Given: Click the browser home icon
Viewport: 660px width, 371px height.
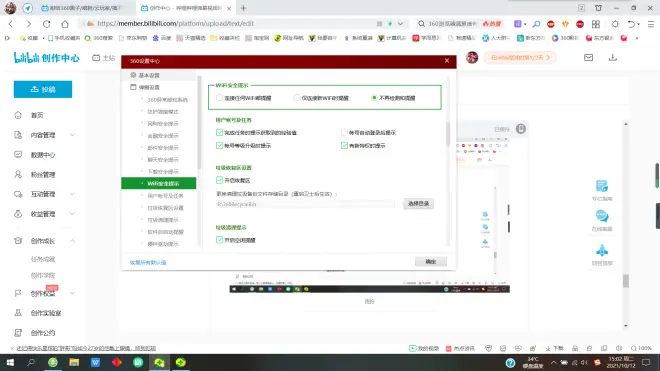Looking at the screenshot, I should (65, 24).
